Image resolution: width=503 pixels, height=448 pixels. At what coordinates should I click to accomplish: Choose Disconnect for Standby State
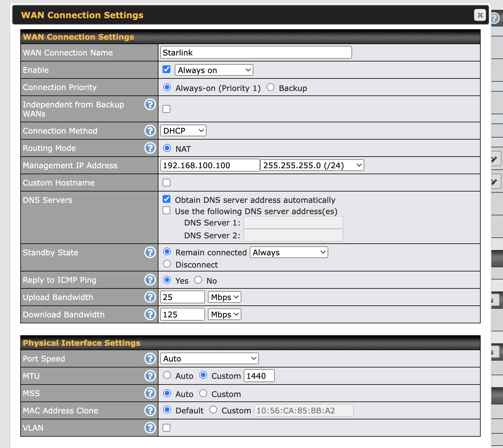pyautogui.click(x=167, y=264)
